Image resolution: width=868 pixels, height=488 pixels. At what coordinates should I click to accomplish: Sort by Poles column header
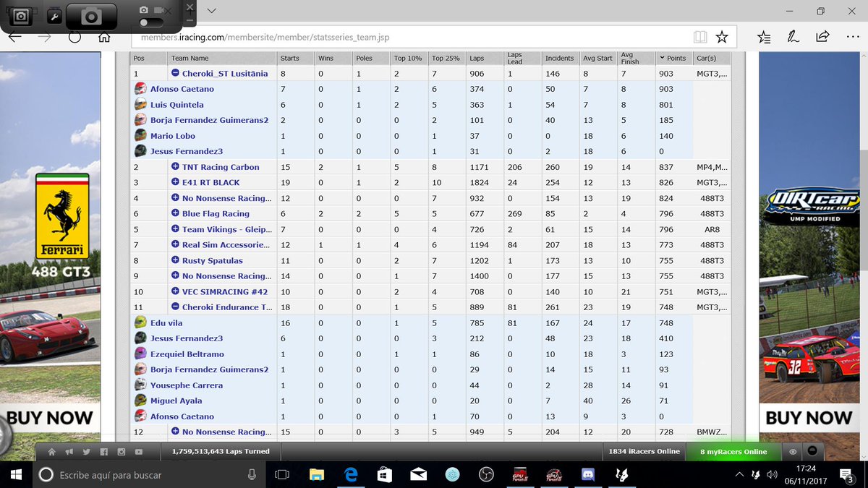370,58
